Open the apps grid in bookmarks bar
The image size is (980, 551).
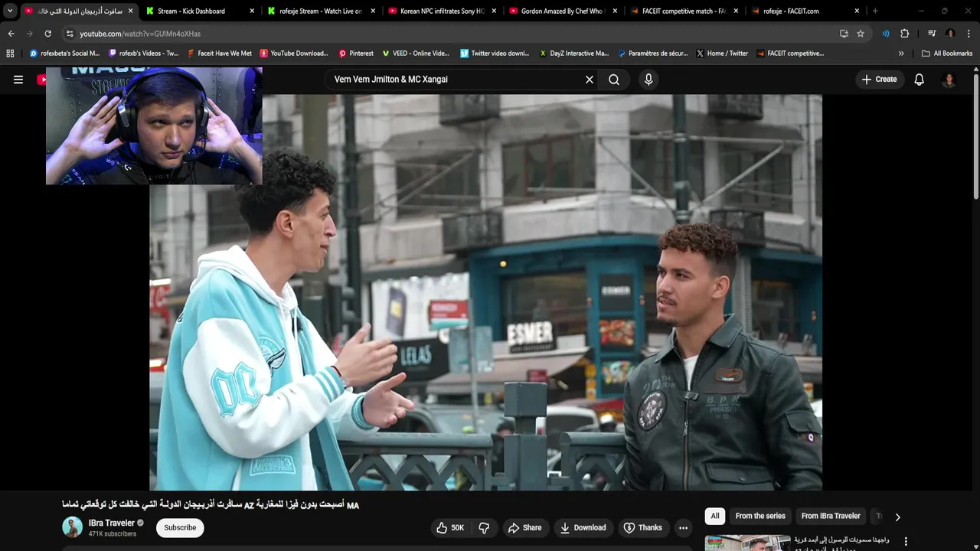[x=10, y=54]
